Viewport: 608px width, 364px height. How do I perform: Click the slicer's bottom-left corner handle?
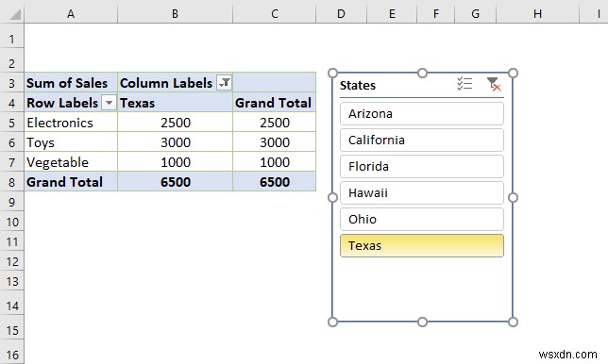pyautogui.click(x=332, y=322)
